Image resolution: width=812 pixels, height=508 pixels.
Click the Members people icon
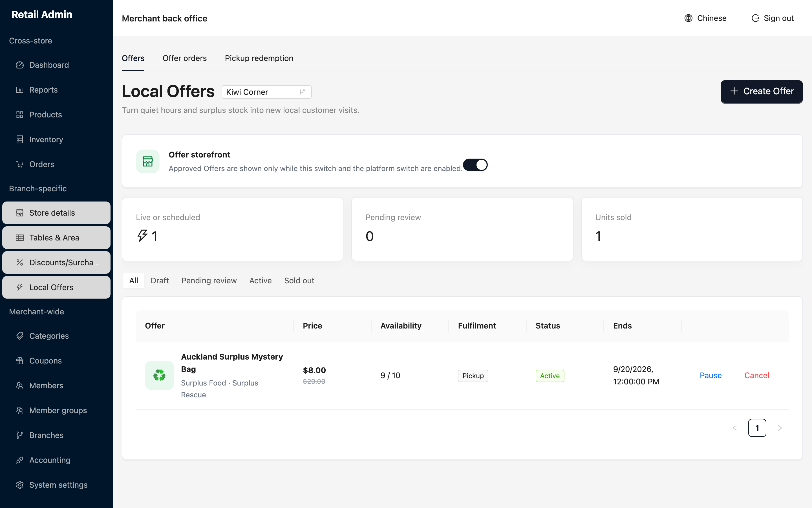pyautogui.click(x=20, y=385)
